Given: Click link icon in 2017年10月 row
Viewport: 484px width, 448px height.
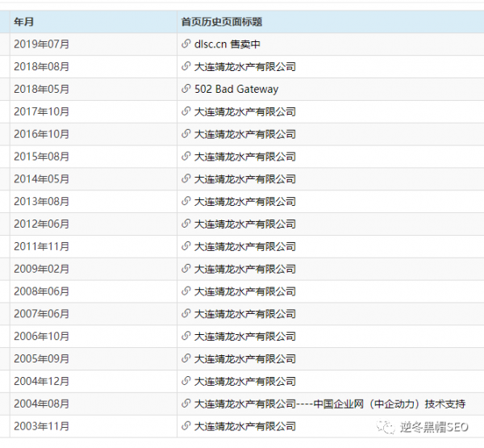Looking at the screenshot, I should click(186, 111).
